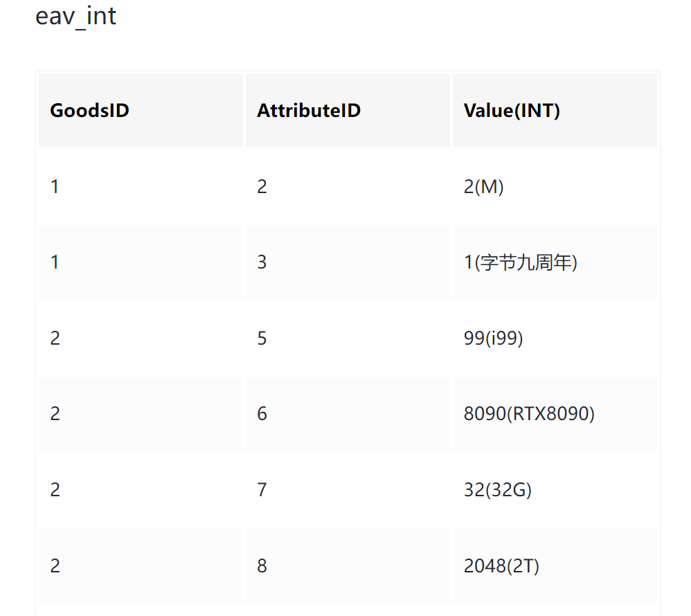Select the AttributeID column header
Viewport: 691px width, 616px height.
click(x=309, y=111)
